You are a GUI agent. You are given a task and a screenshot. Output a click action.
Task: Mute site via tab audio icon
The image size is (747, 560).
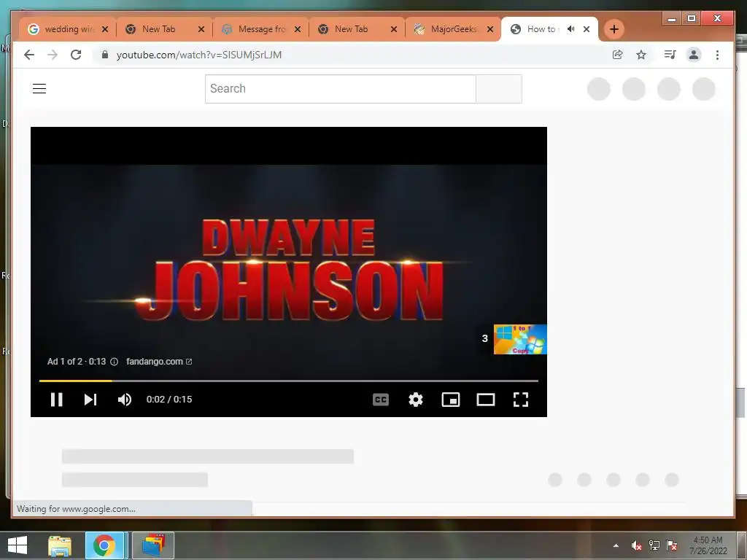(x=570, y=29)
